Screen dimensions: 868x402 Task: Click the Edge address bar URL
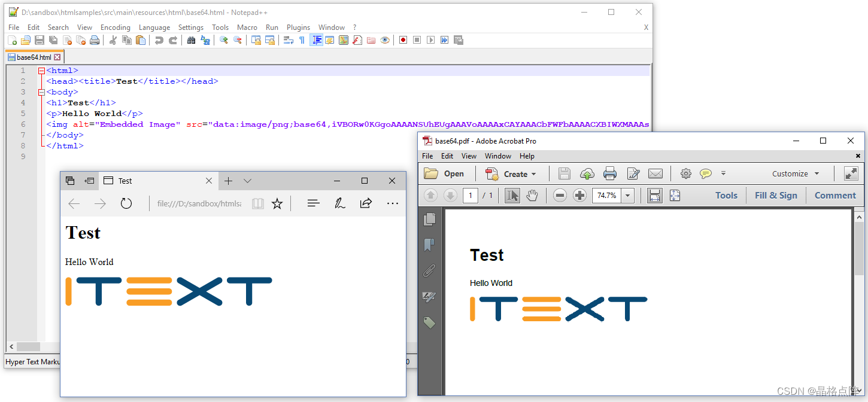pos(199,203)
